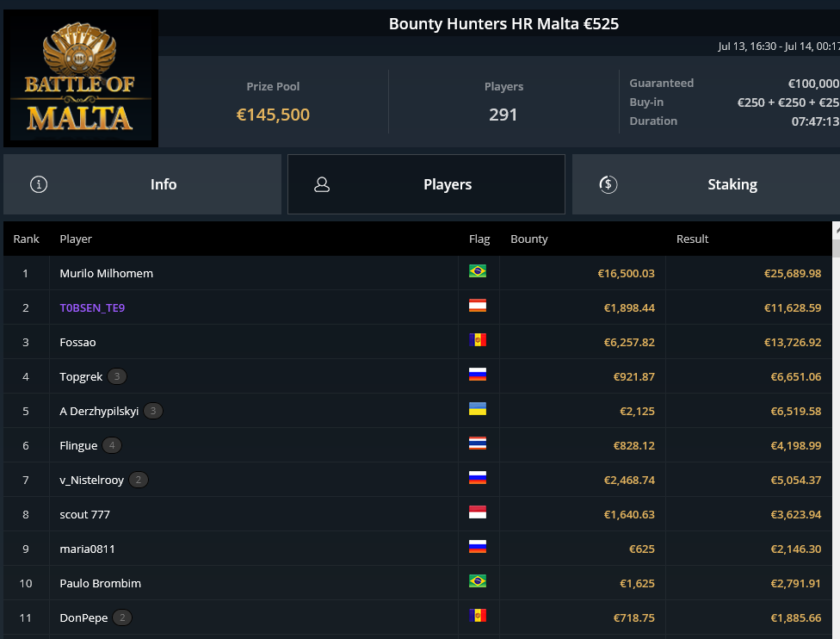Click the Players tab person icon
Viewport: 840px width, 639px height.
321,184
